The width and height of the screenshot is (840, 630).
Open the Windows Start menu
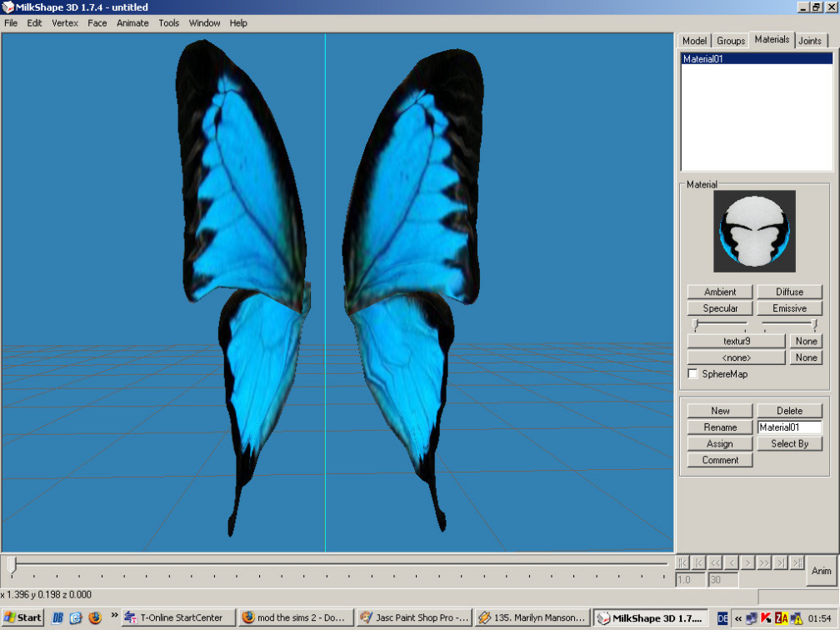[x=22, y=617]
